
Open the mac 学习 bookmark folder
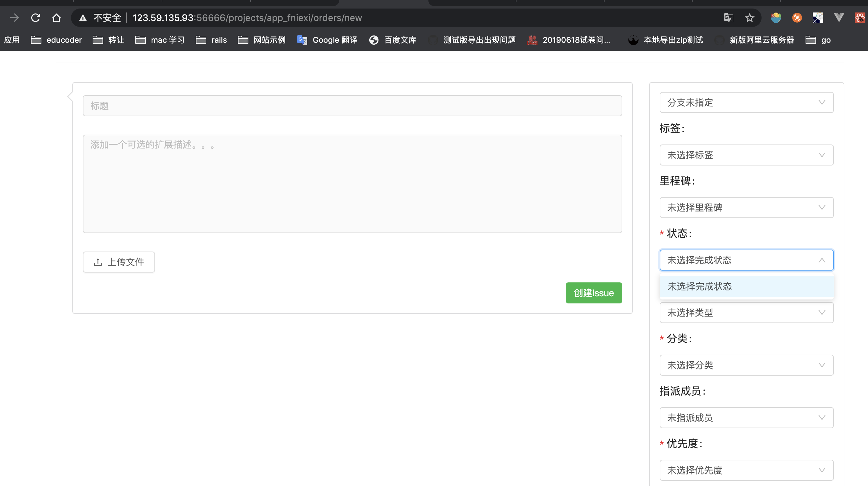point(160,40)
